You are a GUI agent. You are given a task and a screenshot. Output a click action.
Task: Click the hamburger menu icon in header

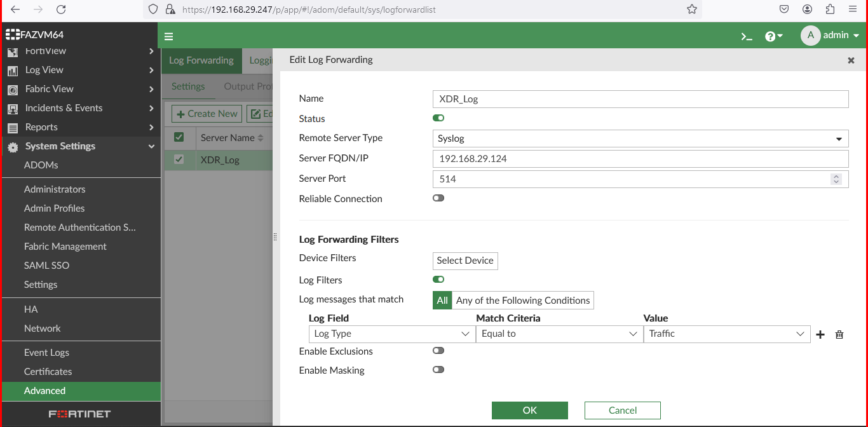click(x=169, y=36)
